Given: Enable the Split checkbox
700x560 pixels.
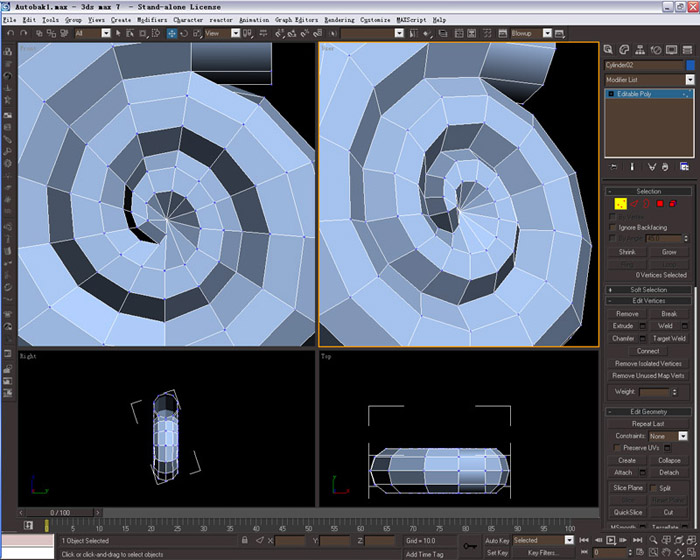Looking at the screenshot, I should pos(654,488).
